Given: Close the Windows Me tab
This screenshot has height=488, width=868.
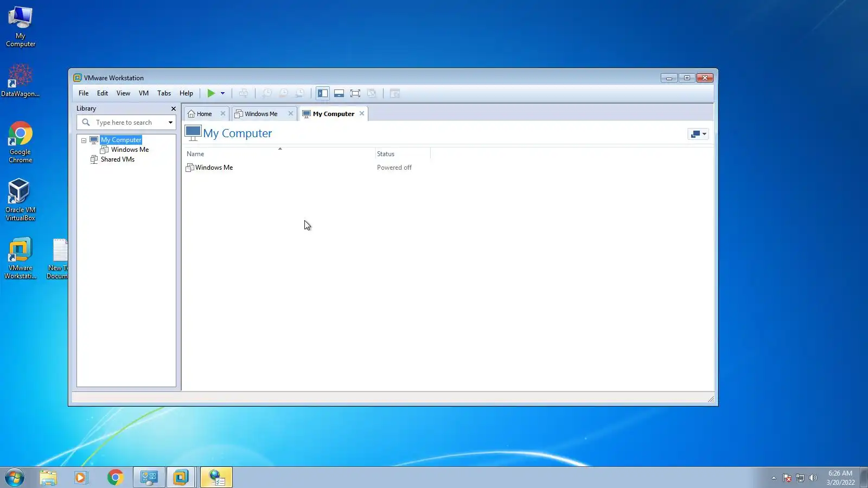Looking at the screenshot, I should (x=291, y=113).
